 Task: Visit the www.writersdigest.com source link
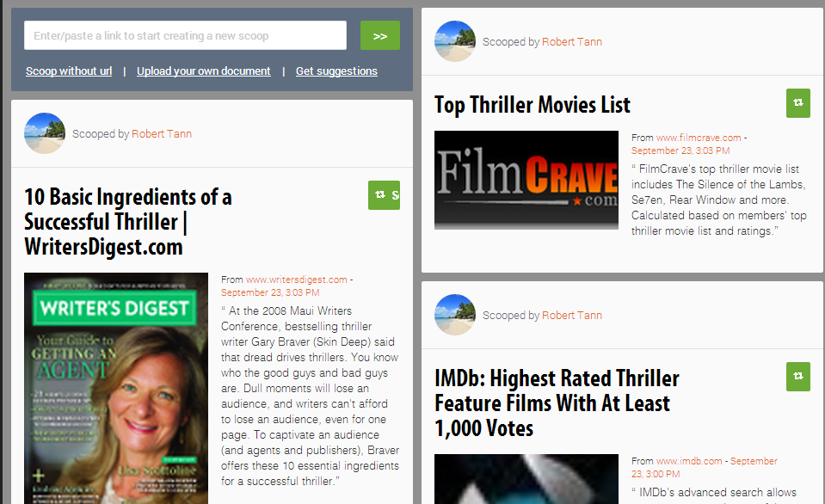point(296,280)
